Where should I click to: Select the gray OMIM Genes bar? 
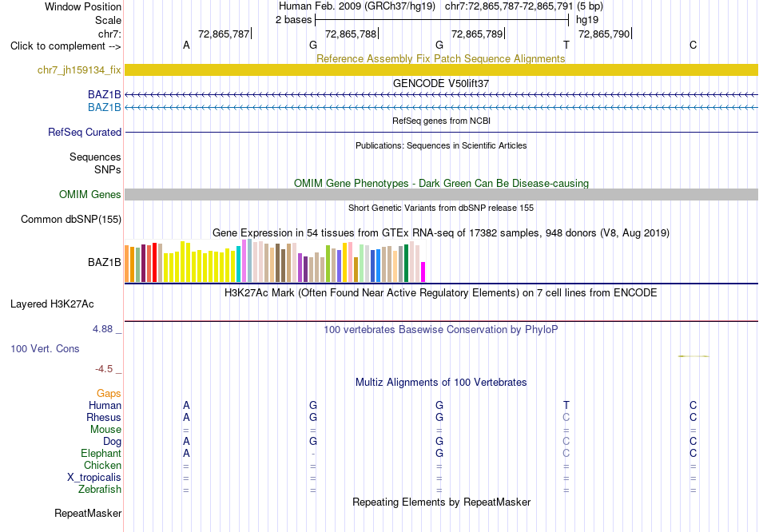pyautogui.click(x=441, y=194)
